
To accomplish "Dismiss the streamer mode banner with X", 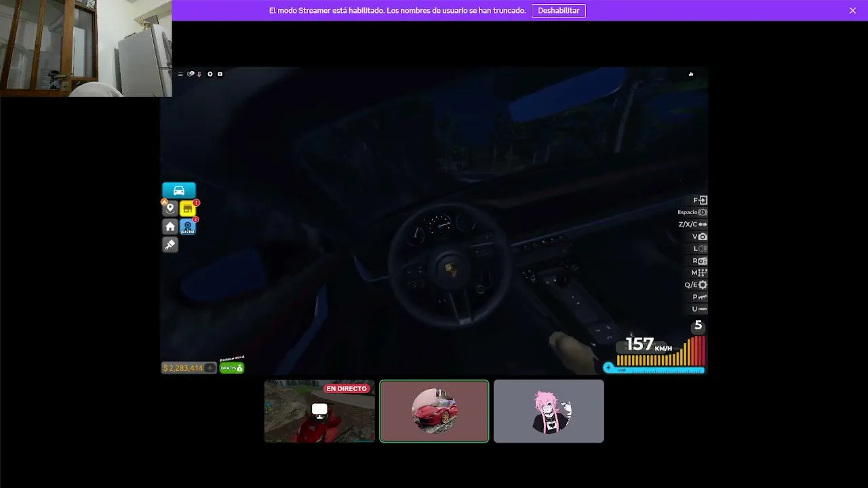I will coord(852,11).
